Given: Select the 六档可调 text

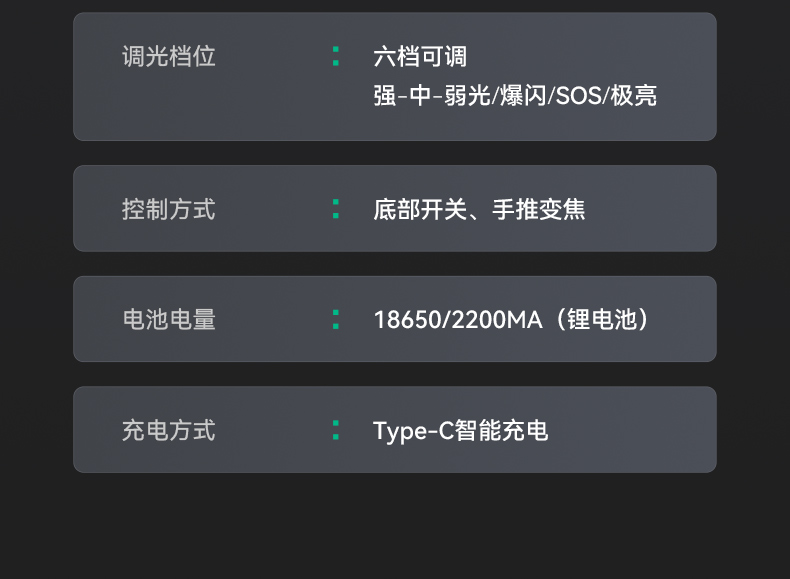Looking at the screenshot, I should [x=420, y=56].
